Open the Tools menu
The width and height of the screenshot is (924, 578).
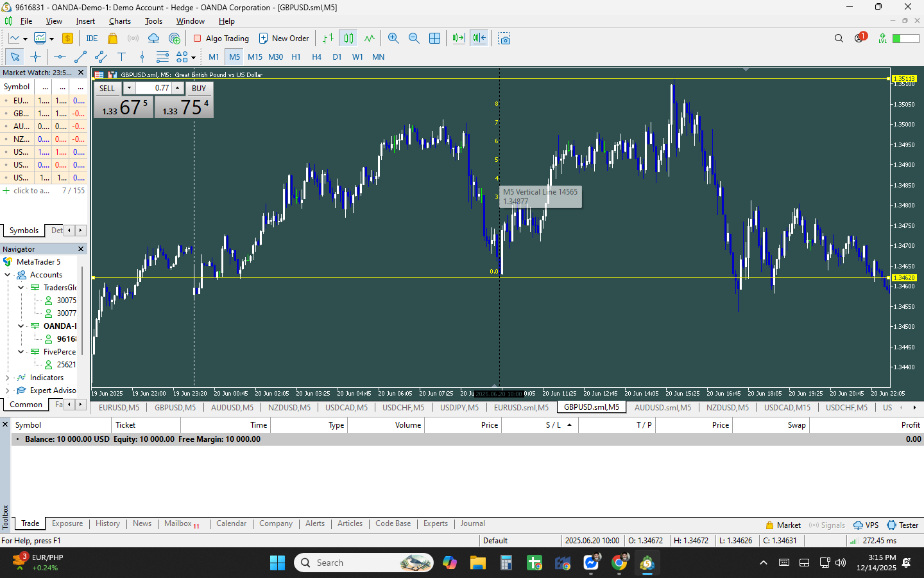pyautogui.click(x=153, y=21)
